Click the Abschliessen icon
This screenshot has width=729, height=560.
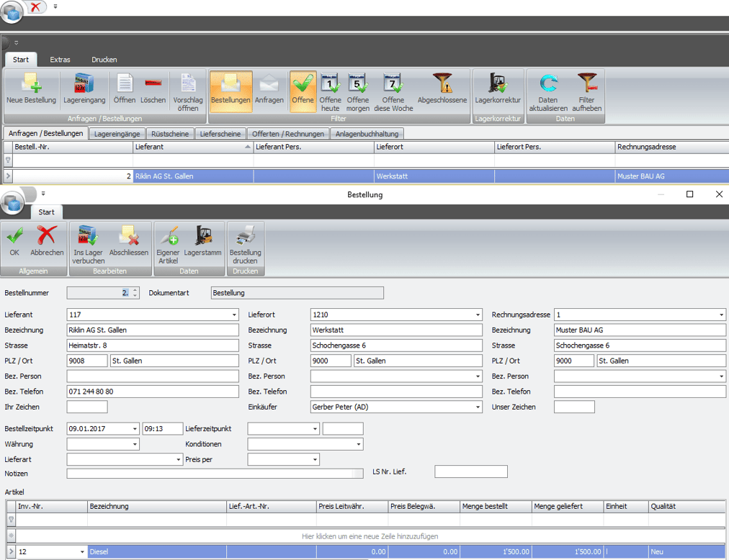point(129,240)
